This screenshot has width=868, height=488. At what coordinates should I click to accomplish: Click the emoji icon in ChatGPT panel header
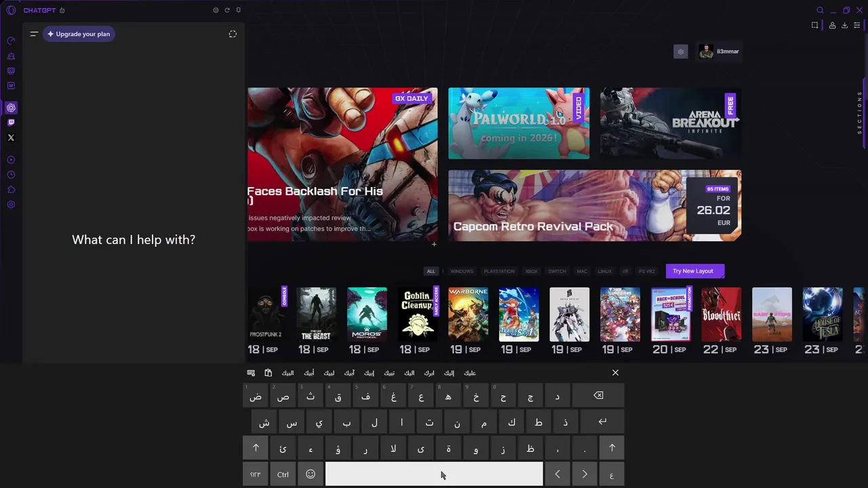[216, 10]
